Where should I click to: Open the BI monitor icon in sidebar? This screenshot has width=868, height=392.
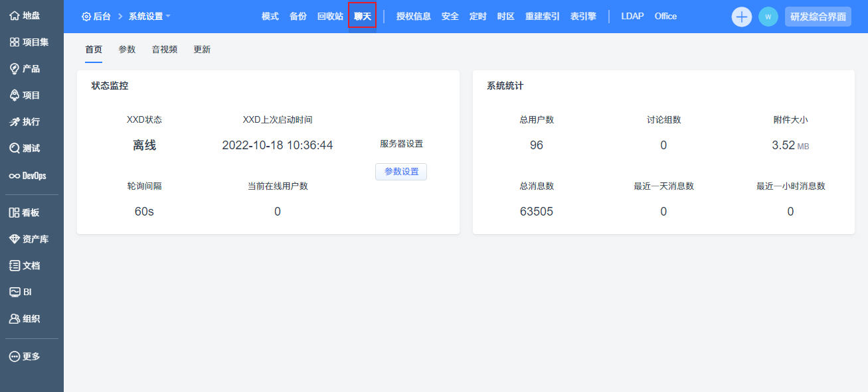point(15,292)
